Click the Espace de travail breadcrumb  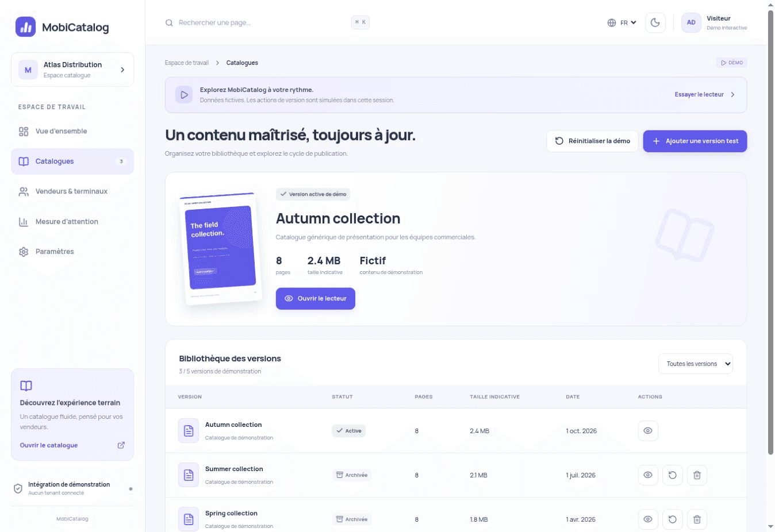187,63
